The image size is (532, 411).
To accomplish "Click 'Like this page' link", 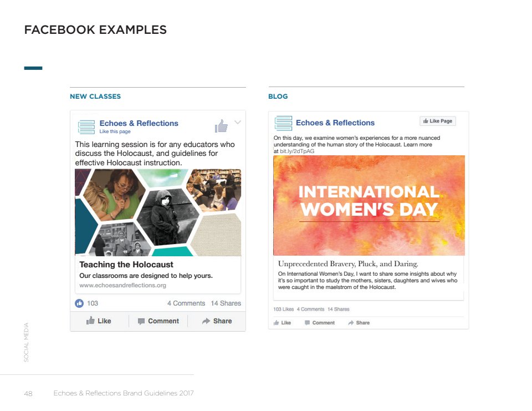I will [x=115, y=131].
